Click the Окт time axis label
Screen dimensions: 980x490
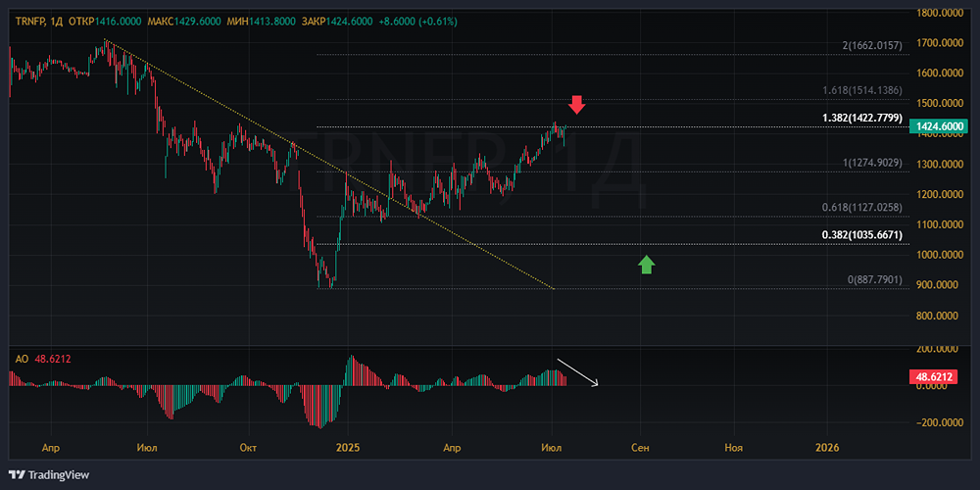249,448
